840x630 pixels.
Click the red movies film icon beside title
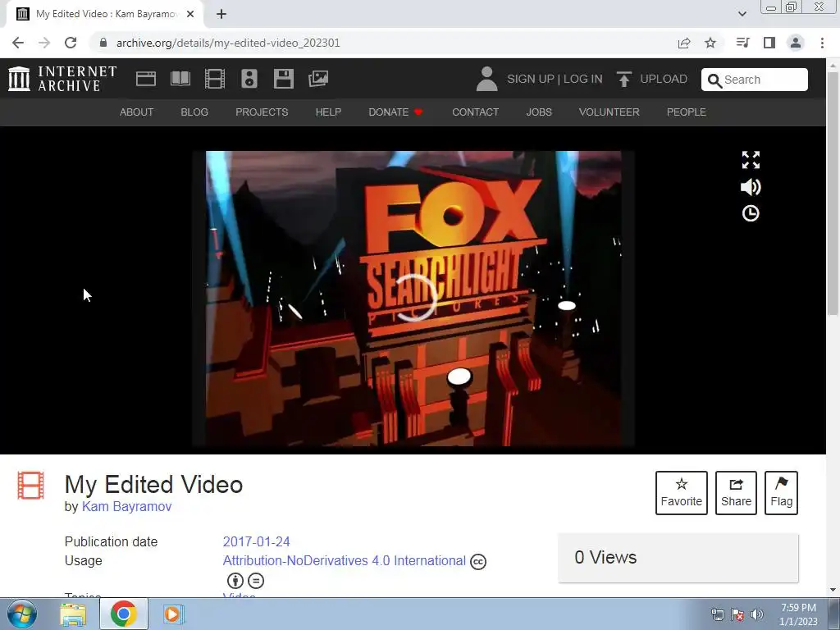pos(30,486)
